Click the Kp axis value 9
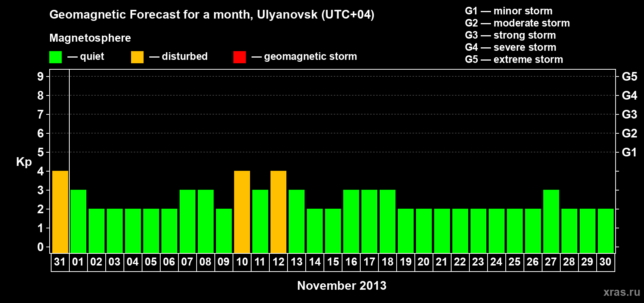The height and width of the screenshot is (303, 644). pos(41,77)
